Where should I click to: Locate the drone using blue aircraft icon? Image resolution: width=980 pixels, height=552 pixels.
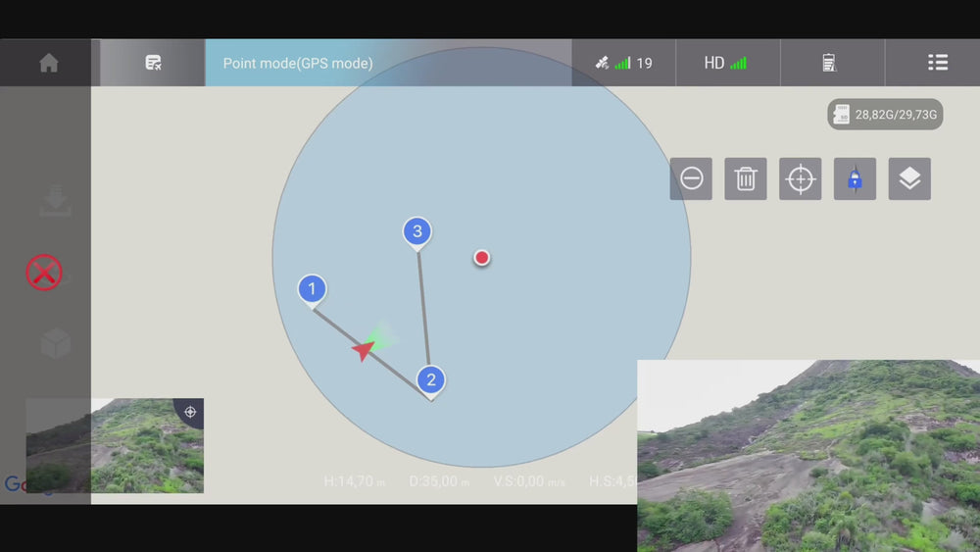click(x=855, y=179)
